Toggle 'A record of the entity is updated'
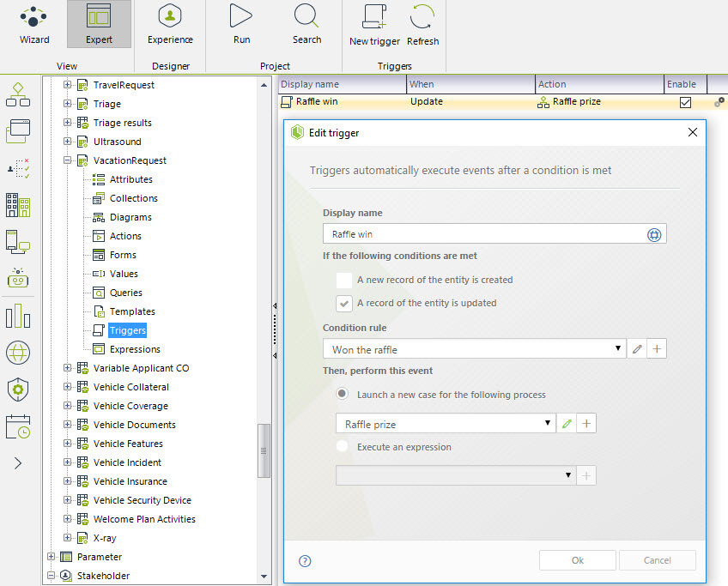The width and height of the screenshot is (728, 586). pos(344,304)
